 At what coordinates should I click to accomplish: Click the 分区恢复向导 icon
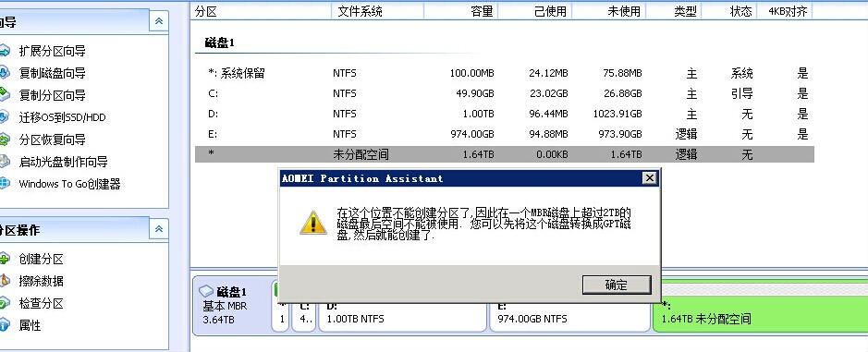point(5,139)
